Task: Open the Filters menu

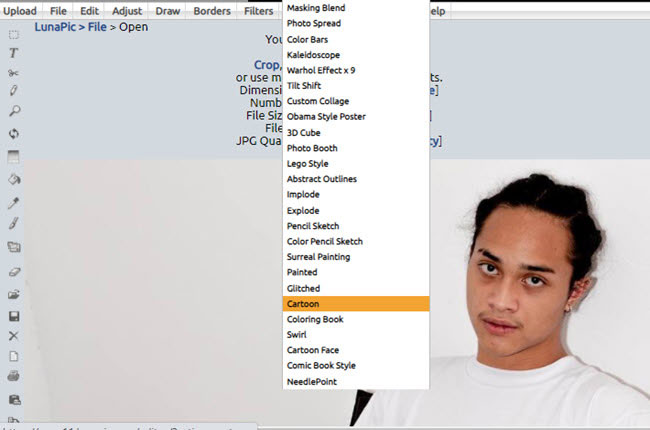Action: tap(259, 11)
